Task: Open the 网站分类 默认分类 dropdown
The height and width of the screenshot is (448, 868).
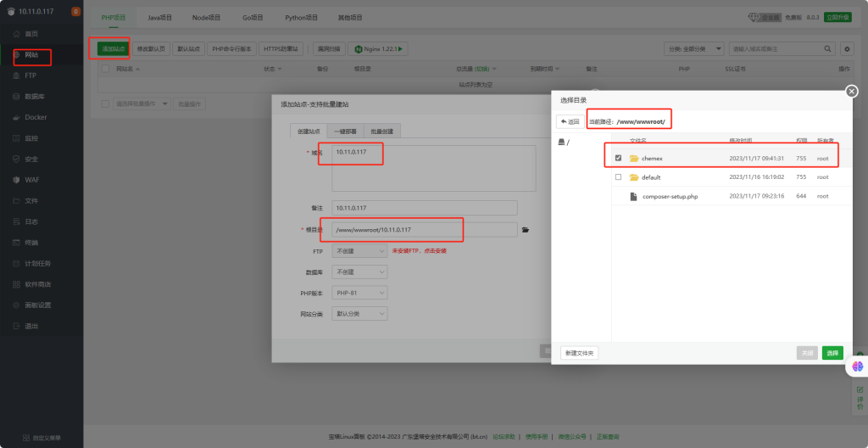Action: (359, 314)
